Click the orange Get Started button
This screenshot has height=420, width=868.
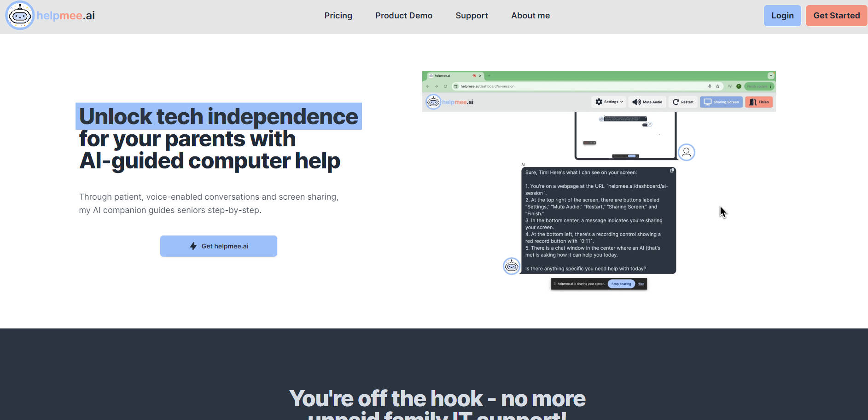click(836, 16)
